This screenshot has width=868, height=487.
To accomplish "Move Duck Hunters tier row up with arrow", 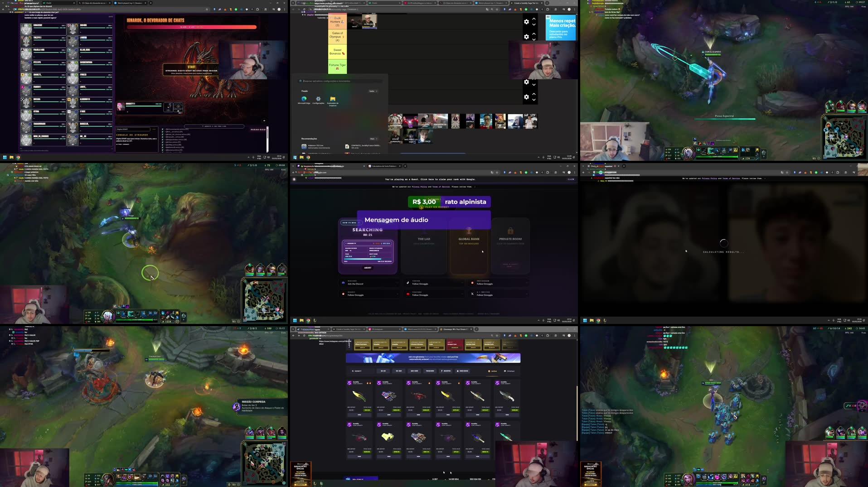I will [534, 19].
